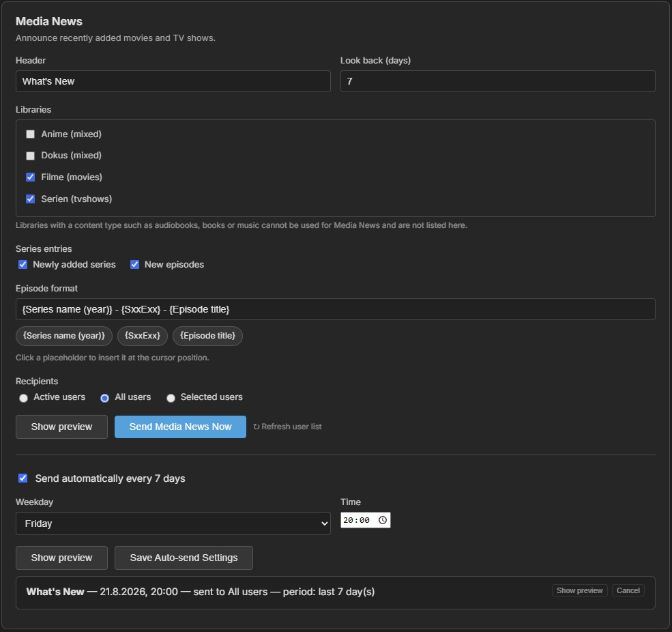Enable the Anime (mixed) library checkbox

[31, 134]
